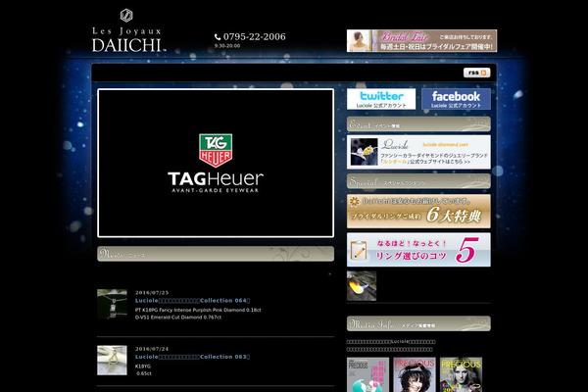Open the Luciole Collection 064 news title
This screenshot has height=392, width=588.
pyautogui.click(x=192, y=301)
